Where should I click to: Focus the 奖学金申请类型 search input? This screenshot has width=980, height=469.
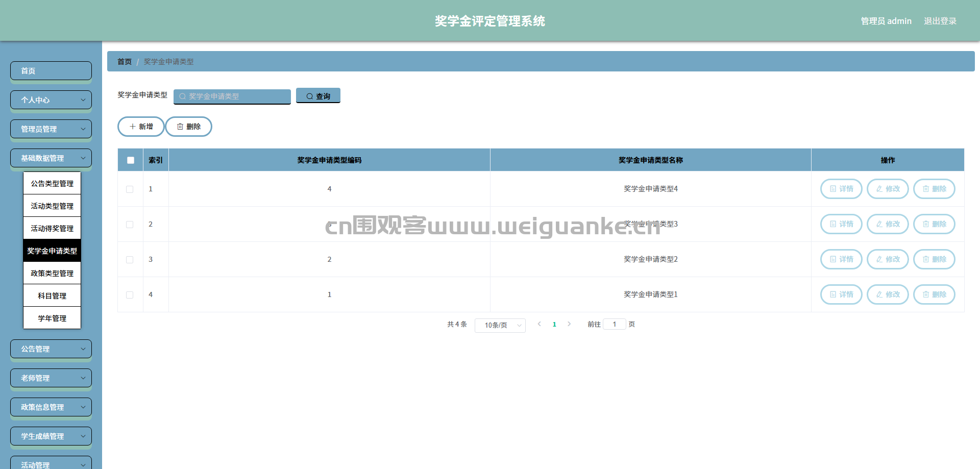(x=232, y=96)
